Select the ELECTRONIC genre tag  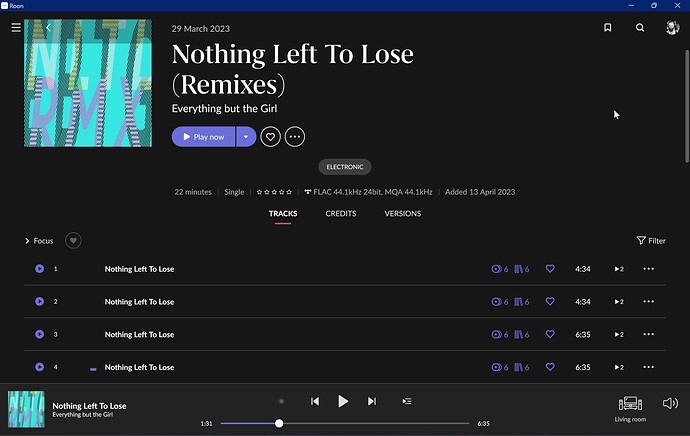click(345, 167)
